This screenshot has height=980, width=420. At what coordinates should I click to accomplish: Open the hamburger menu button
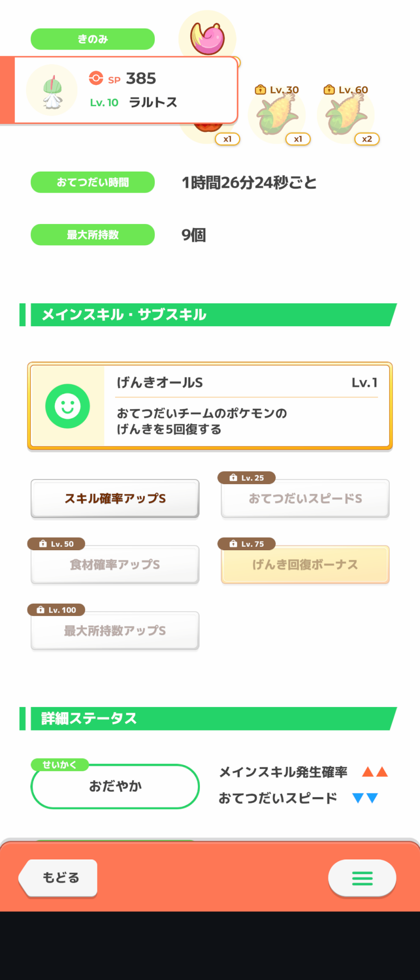(362, 878)
